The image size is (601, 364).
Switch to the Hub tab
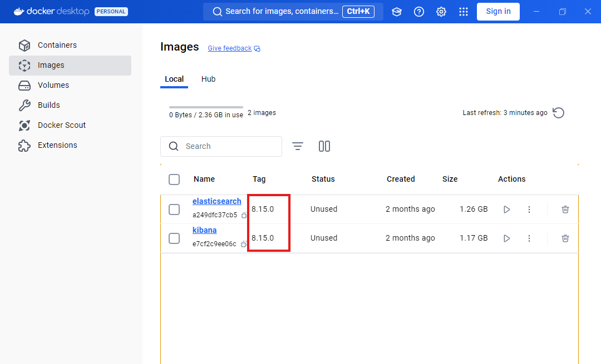click(208, 79)
